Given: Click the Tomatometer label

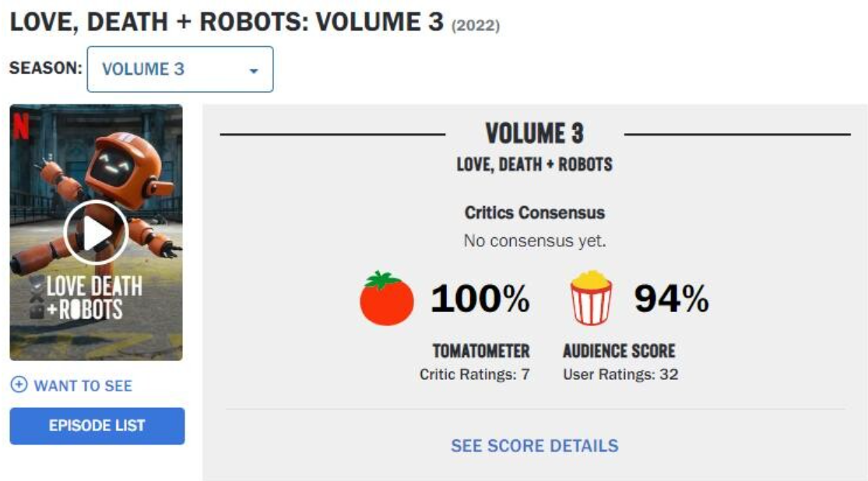Looking at the screenshot, I should tap(481, 351).
